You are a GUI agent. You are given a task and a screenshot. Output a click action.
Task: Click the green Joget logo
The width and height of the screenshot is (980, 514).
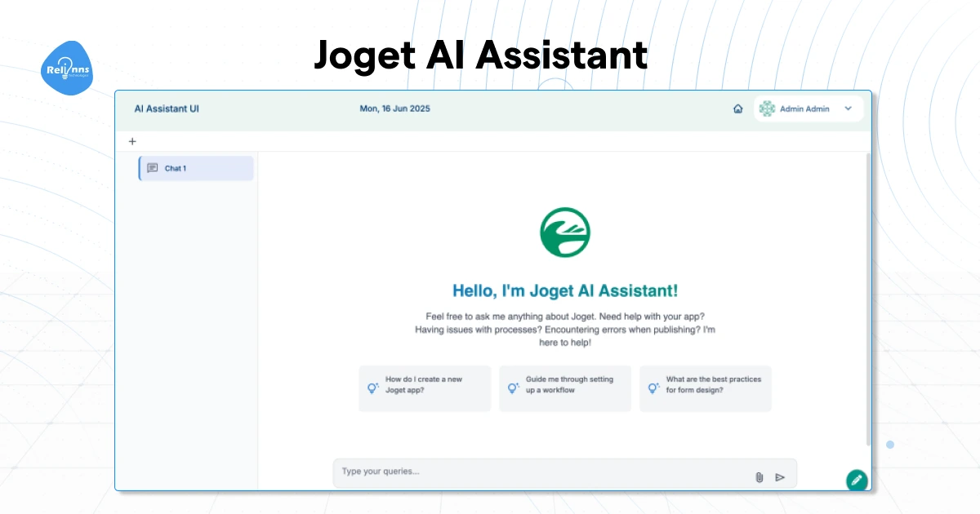565,232
